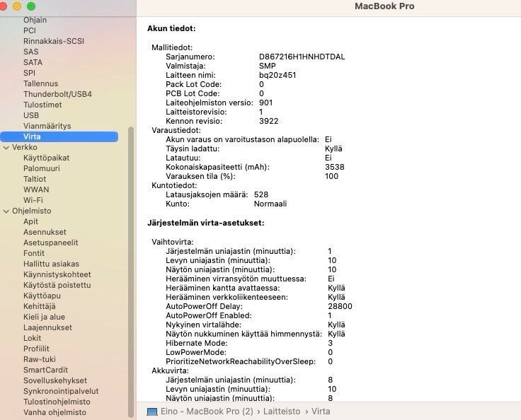Click Laiteohjelmiston versio value 901

[x=266, y=103]
